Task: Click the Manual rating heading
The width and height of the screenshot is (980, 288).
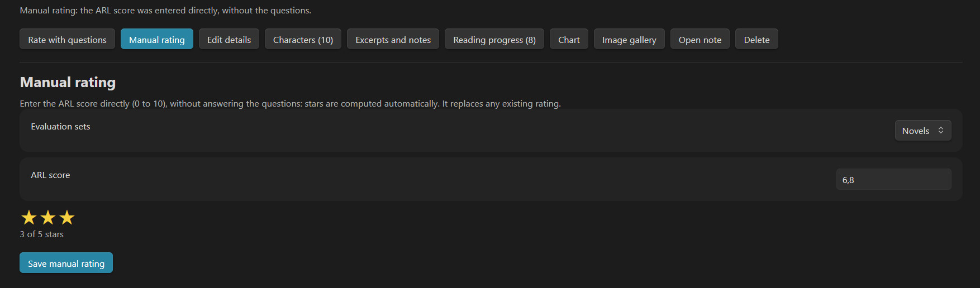Action: tap(68, 82)
